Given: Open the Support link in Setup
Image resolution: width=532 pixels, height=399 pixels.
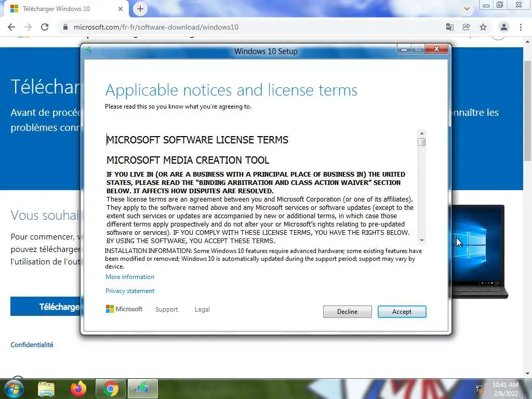Looking at the screenshot, I should point(167,310).
